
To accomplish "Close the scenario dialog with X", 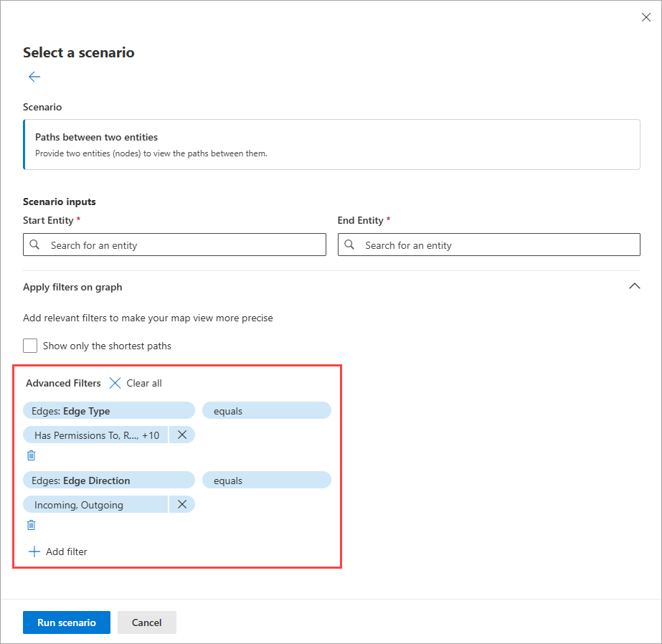I will coord(646,18).
